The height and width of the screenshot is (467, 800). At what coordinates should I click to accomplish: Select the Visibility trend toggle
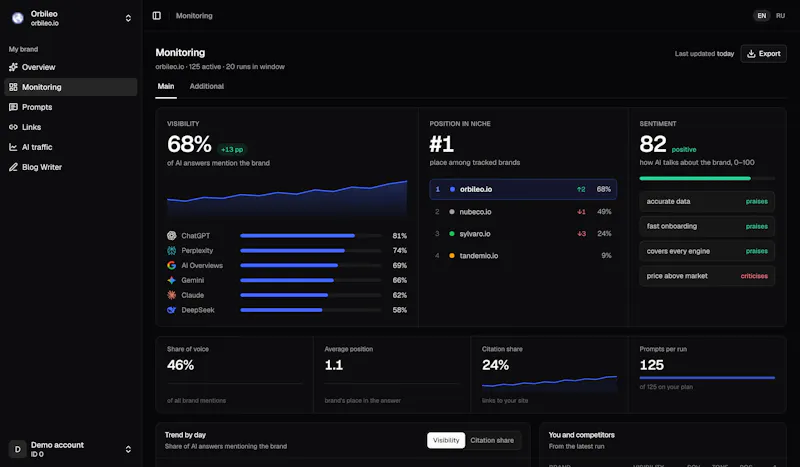click(446, 440)
